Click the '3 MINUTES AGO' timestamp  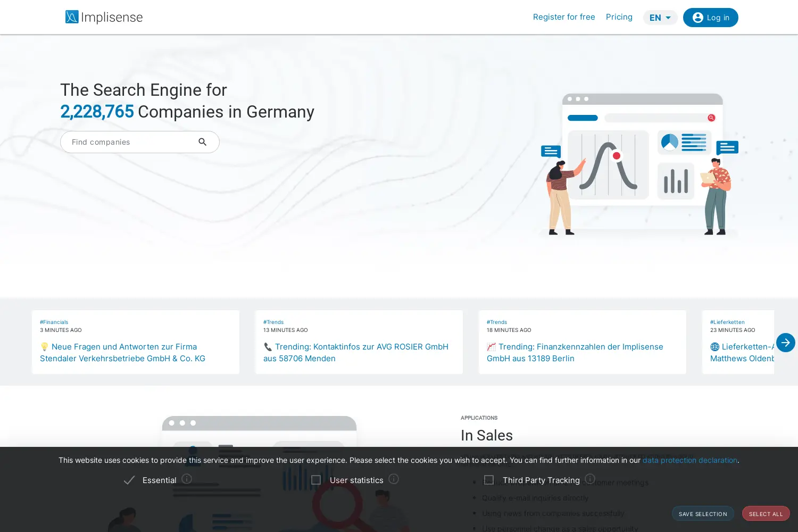(x=61, y=330)
